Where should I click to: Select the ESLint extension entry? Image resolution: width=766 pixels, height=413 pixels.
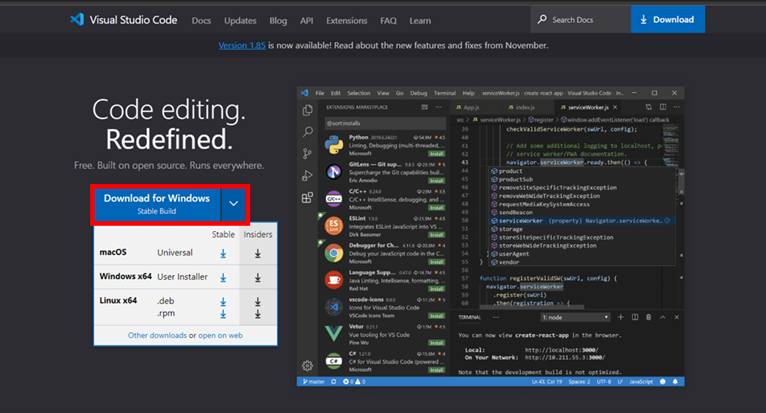[x=384, y=226]
